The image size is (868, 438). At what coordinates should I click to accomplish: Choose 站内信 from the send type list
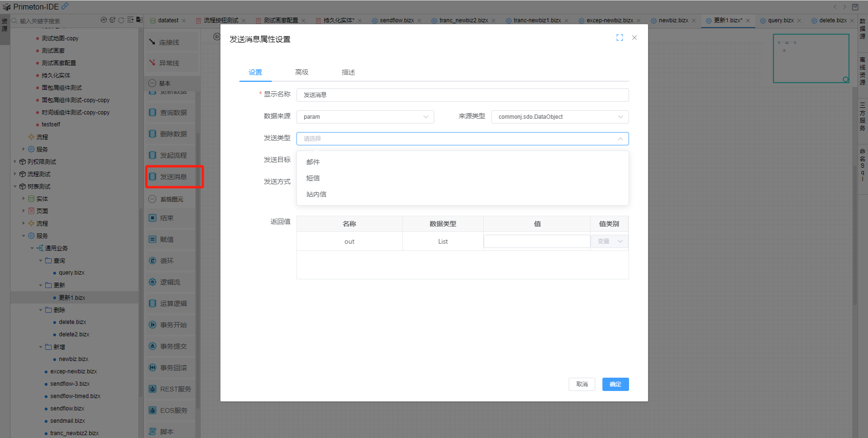(x=316, y=194)
